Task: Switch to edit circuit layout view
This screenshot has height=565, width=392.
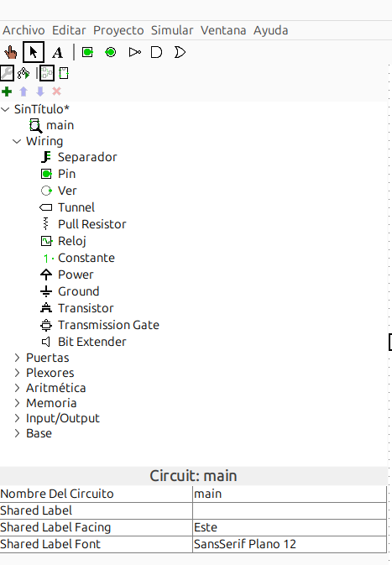Action: (x=47, y=73)
